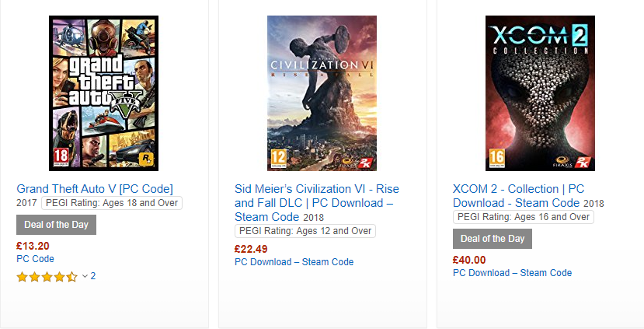Click PEGI Rating: Ages 18 and Over tag
644x329 pixels.
tap(112, 203)
